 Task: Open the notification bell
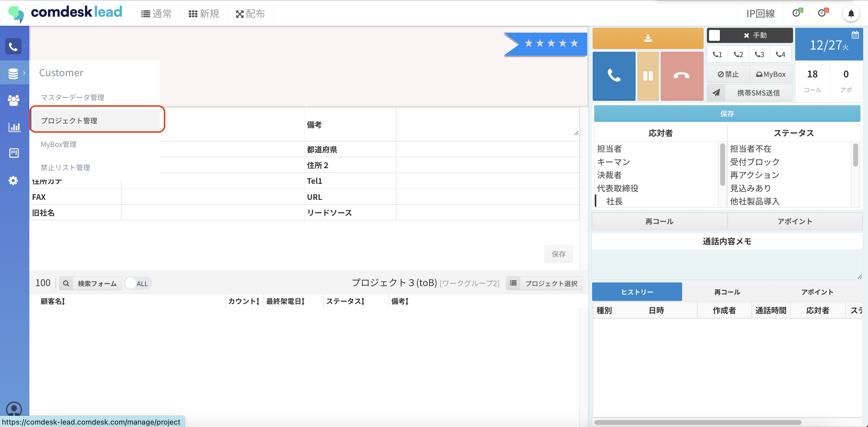(x=850, y=14)
